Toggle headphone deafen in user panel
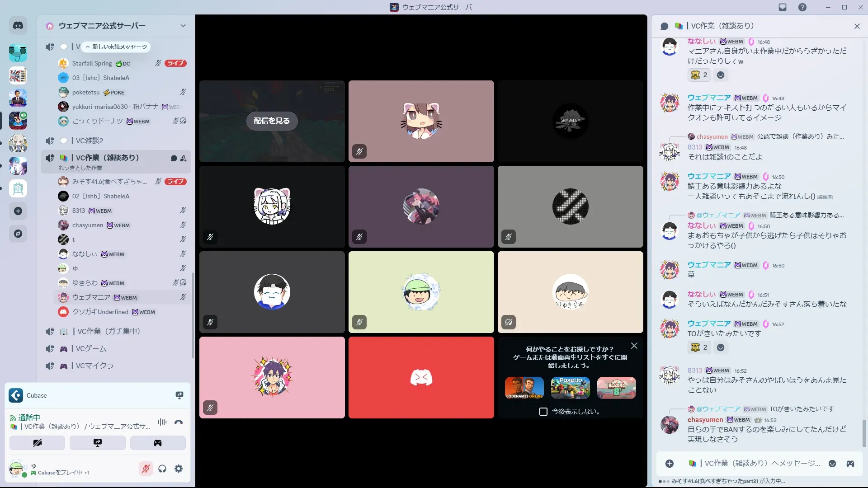Viewport: 868px width, 488px height. point(162,469)
